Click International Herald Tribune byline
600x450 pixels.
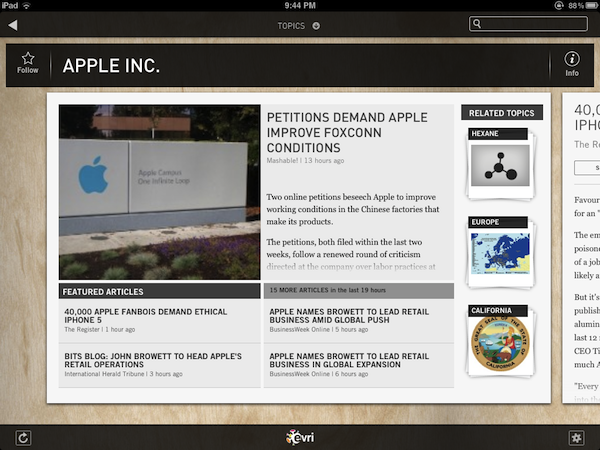point(123,374)
